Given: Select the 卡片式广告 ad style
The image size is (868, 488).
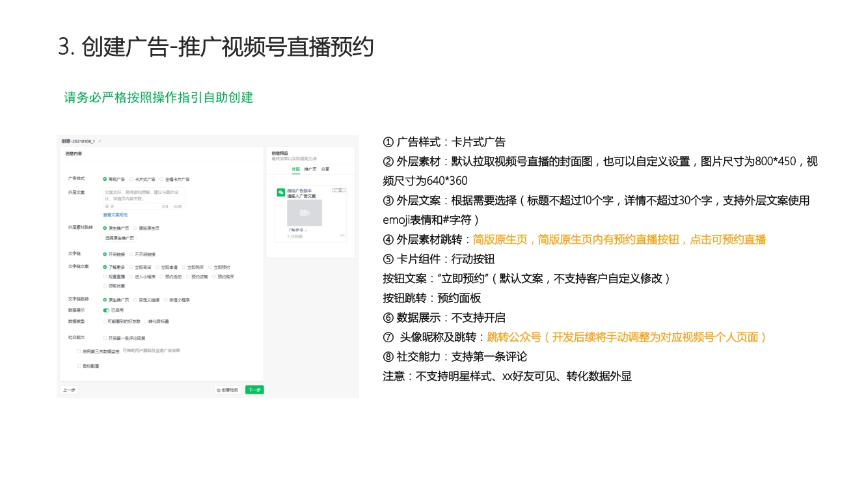Looking at the screenshot, I should click(132, 178).
